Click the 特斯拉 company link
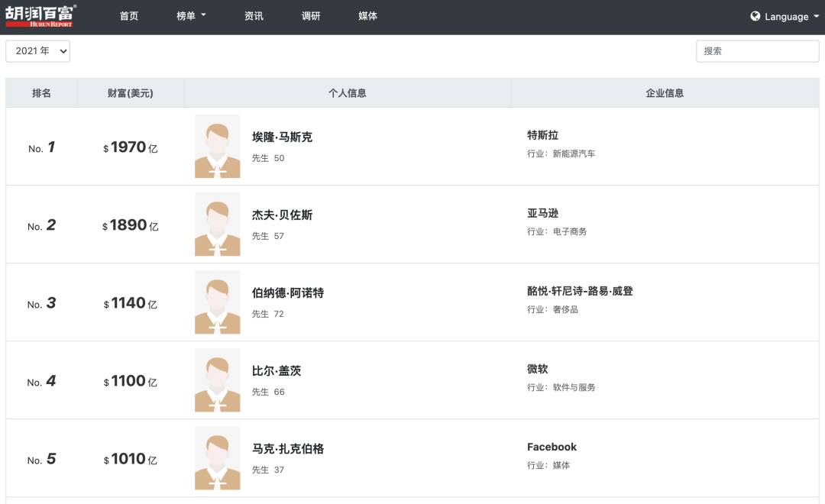The image size is (825, 504). click(542, 136)
